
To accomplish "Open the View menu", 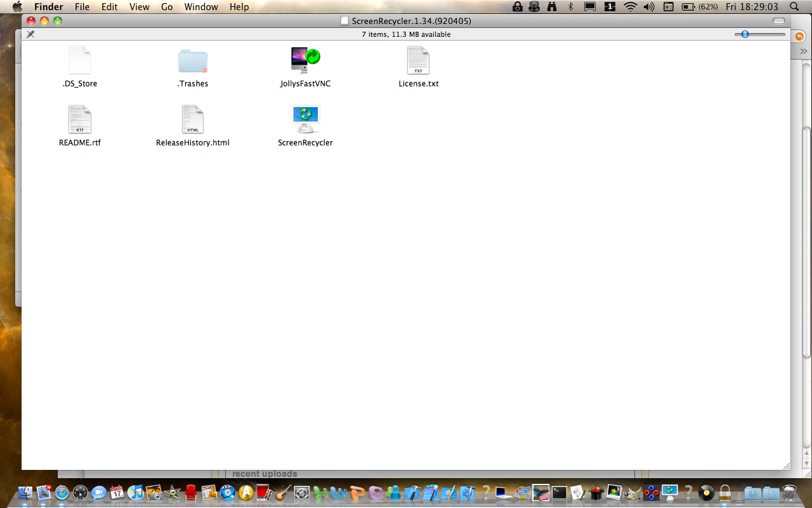I will [x=140, y=7].
